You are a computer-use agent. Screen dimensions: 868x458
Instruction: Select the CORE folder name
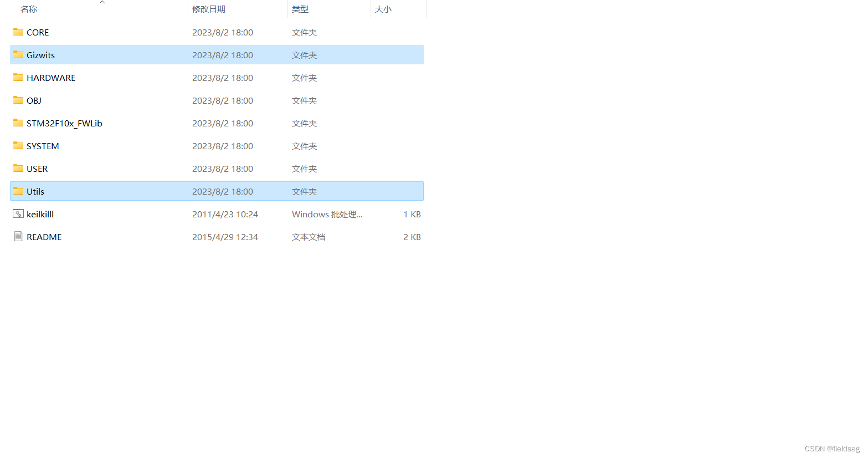tap(38, 32)
